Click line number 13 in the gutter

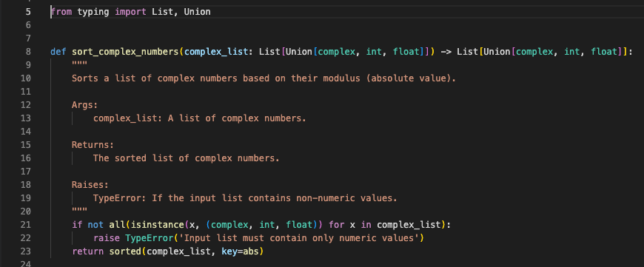(25, 118)
